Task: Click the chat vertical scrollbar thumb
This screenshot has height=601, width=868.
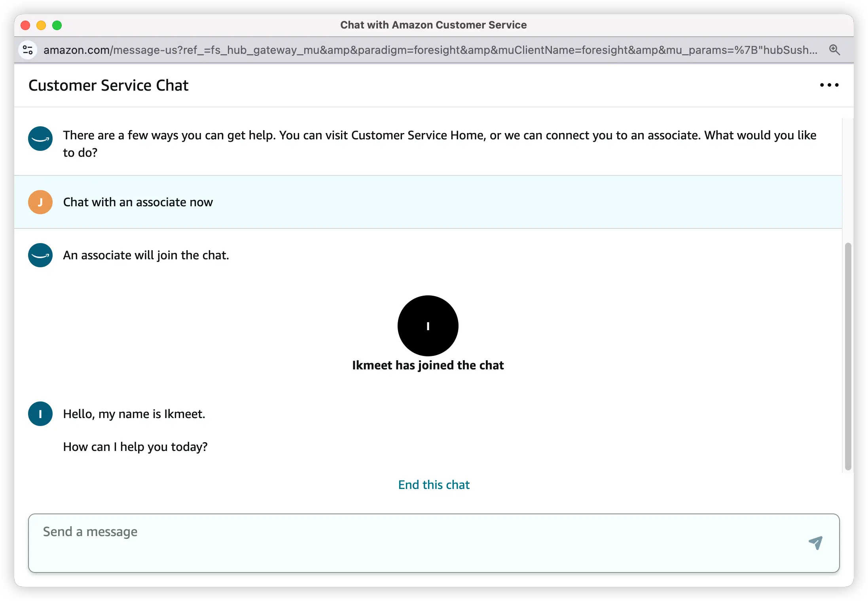Action: tap(848, 356)
